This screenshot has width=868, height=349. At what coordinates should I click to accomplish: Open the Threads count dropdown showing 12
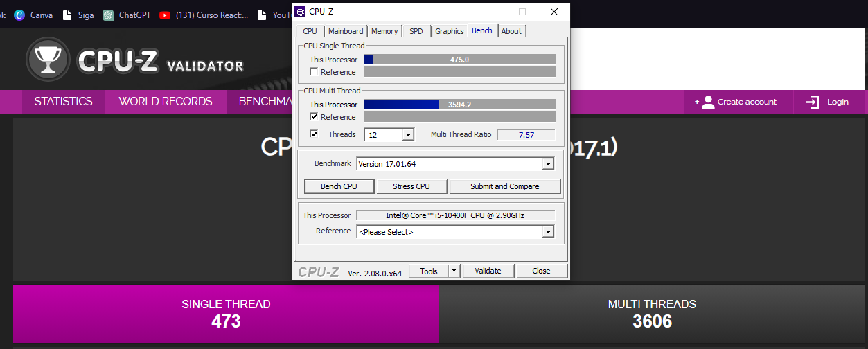click(x=389, y=135)
